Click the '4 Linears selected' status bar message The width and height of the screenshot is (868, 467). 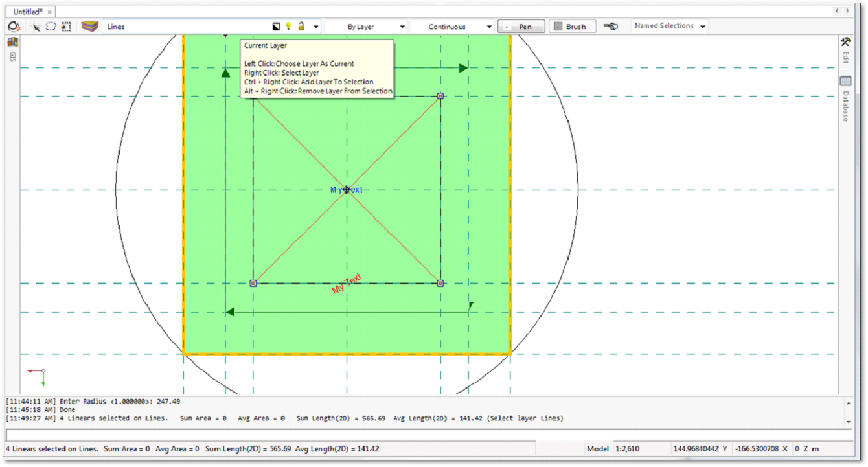(x=192, y=449)
